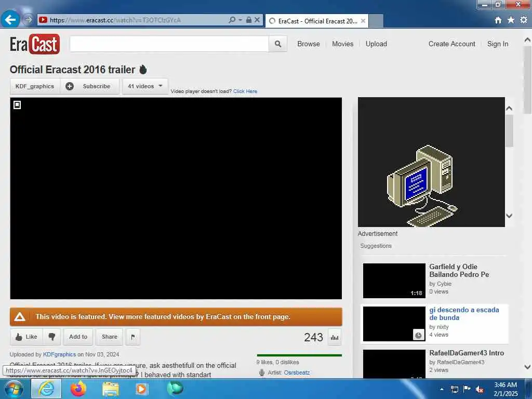
Task: Open Favorites star icon
Action: 511,20
